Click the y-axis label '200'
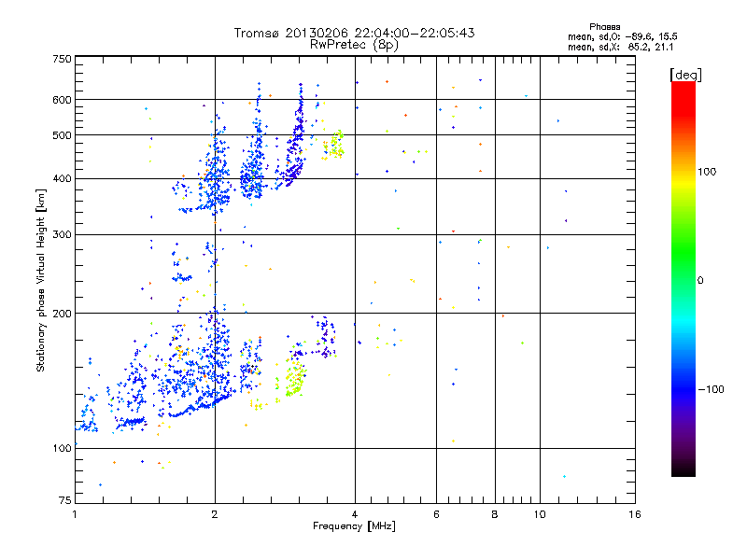Viewport: 747px width, 560px height. click(x=62, y=314)
